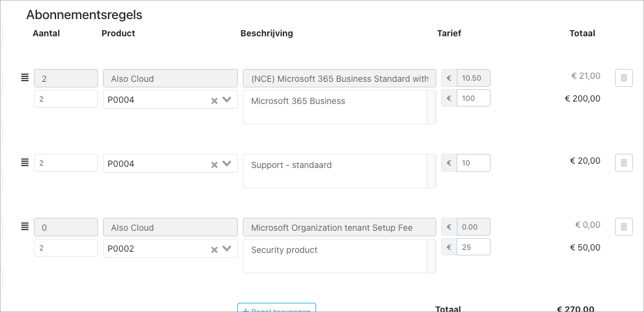The image size is (644, 312).
Task: Click the Product column header
Action: pos(118,33)
